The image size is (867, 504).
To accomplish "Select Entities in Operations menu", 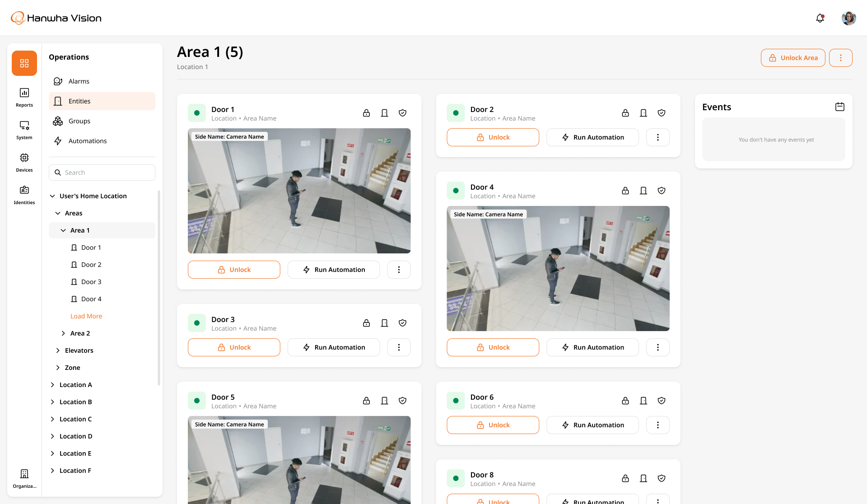I will click(x=102, y=101).
